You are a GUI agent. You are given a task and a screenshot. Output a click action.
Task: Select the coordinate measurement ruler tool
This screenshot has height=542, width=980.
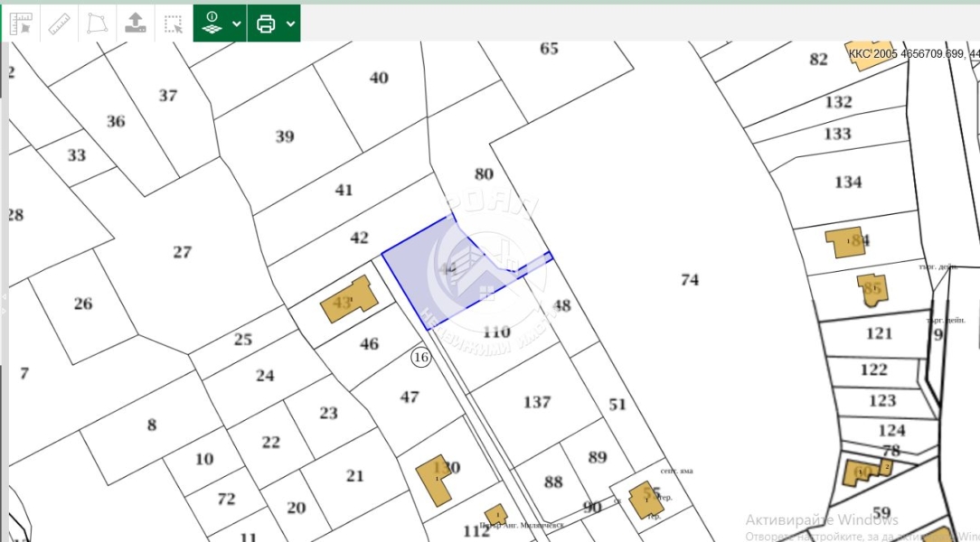[22, 23]
